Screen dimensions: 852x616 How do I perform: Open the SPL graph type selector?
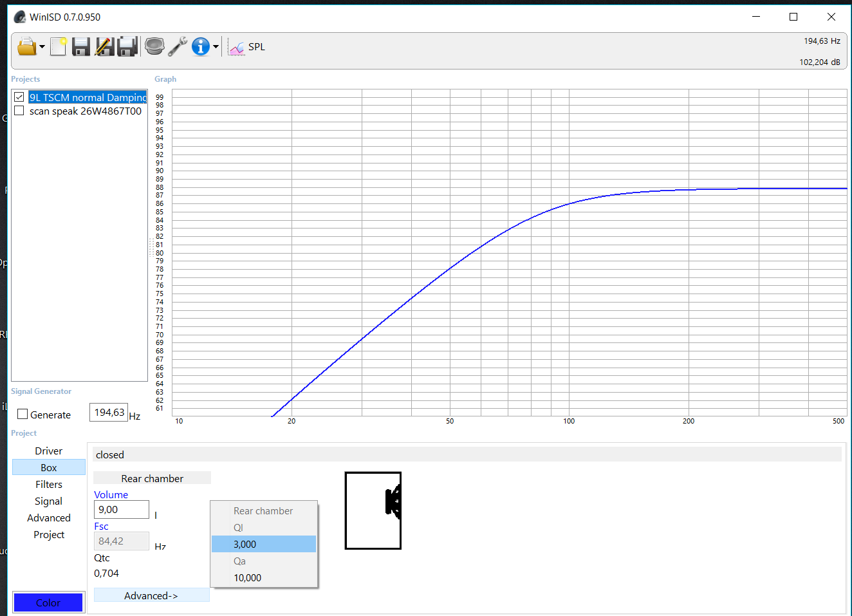247,47
